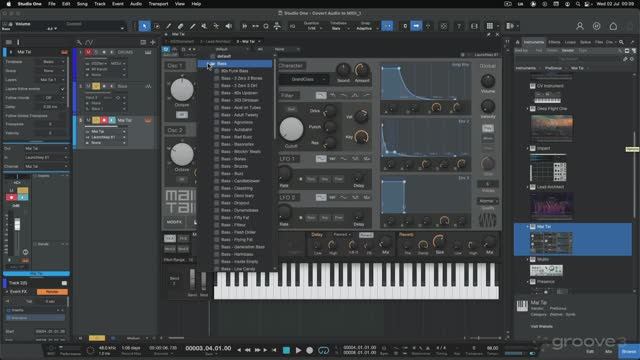Toggle Solo on the Bass track
This screenshot has width=640, height=360.
pyautogui.click(x=96, y=86)
